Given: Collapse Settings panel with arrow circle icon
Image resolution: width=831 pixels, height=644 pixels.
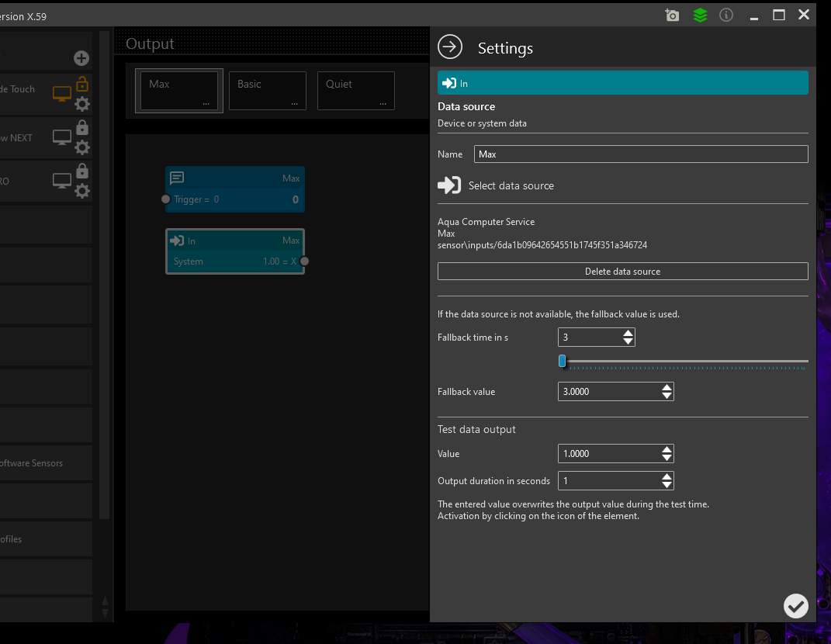Looking at the screenshot, I should tap(450, 47).
